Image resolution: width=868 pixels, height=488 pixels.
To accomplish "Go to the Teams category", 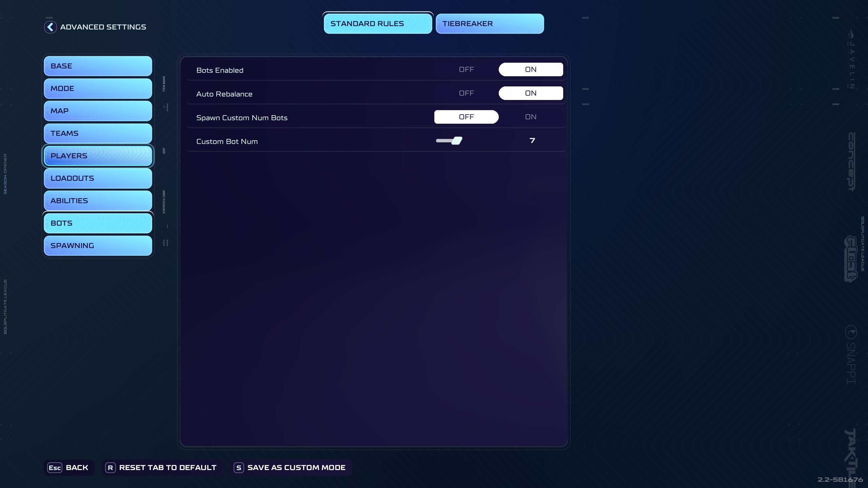I will coord(98,134).
